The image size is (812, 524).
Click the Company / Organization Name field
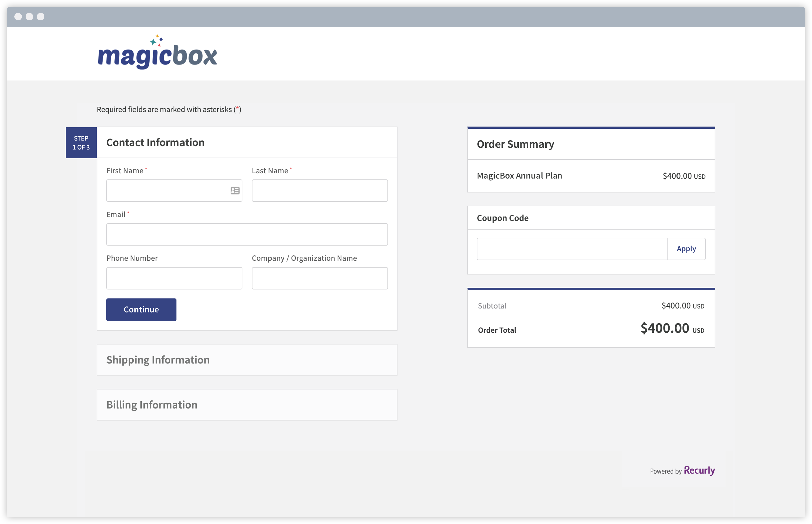319,278
